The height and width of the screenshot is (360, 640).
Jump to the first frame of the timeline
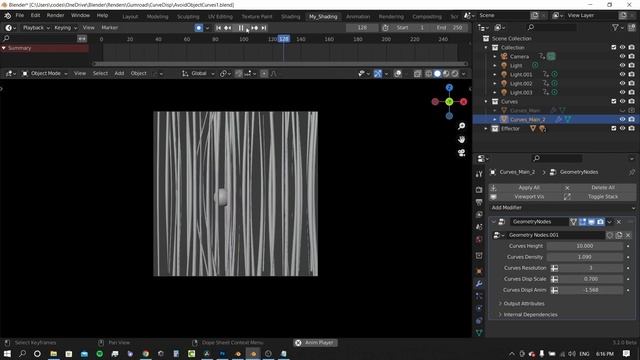218,28
